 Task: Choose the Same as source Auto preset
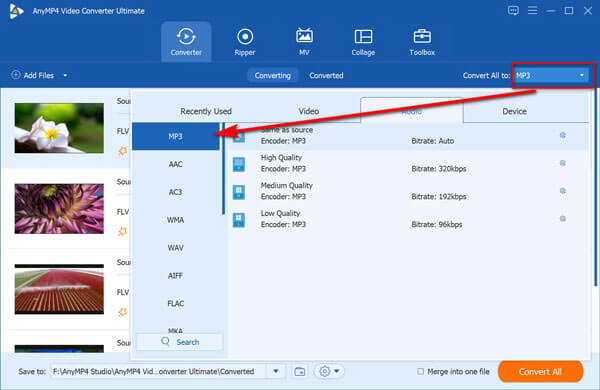point(408,136)
